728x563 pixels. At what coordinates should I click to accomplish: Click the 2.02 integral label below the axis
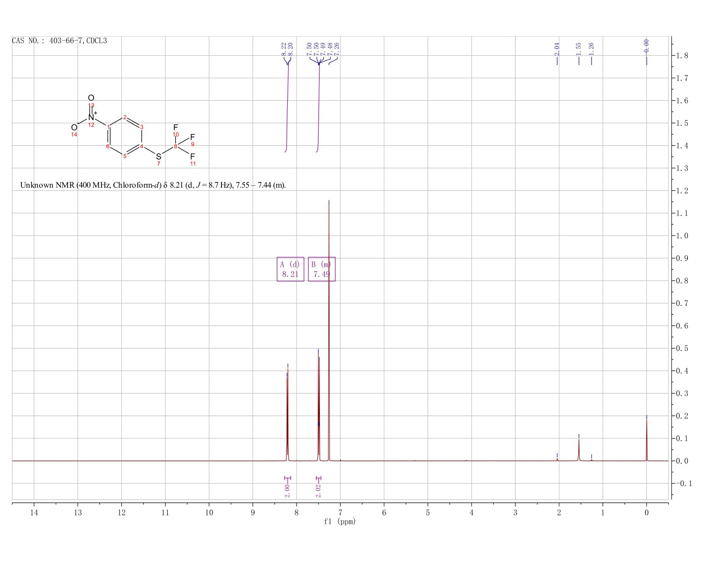click(x=319, y=491)
